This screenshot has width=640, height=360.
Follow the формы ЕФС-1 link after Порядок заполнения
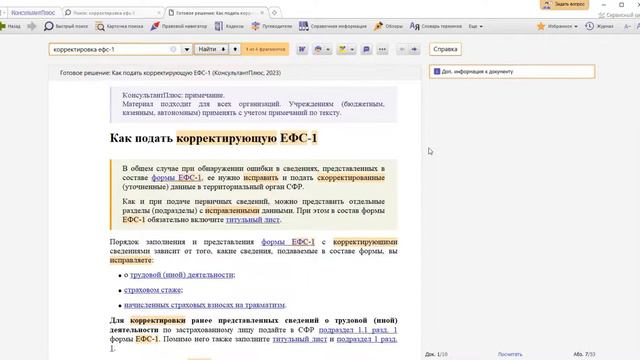[288, 242]
